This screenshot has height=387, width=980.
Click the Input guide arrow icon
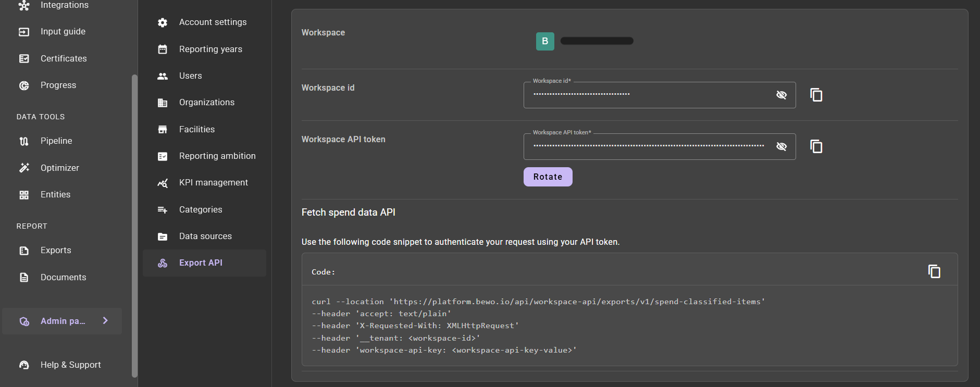pyautogui.click(x=24, y=32)
